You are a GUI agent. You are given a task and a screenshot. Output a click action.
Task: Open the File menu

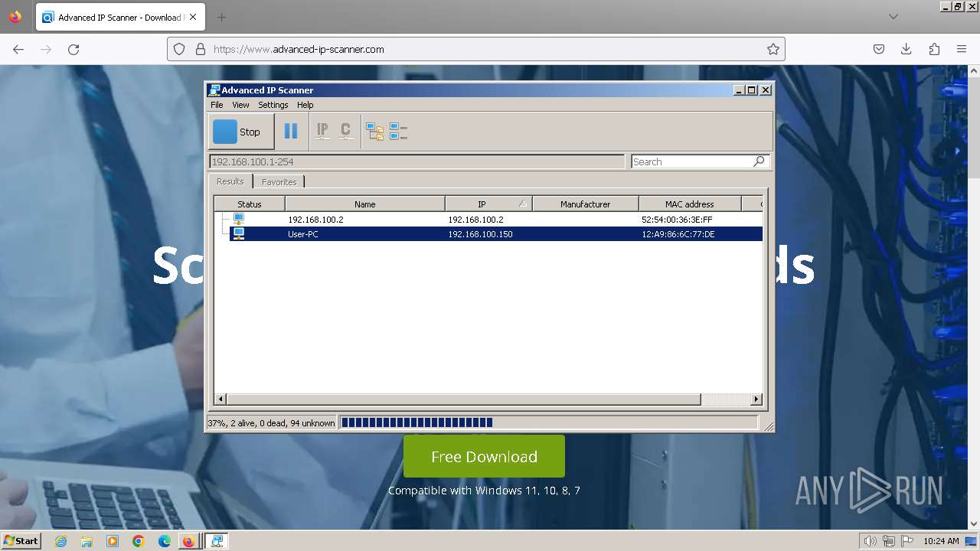pyautogui.click(x=217, y=105)
